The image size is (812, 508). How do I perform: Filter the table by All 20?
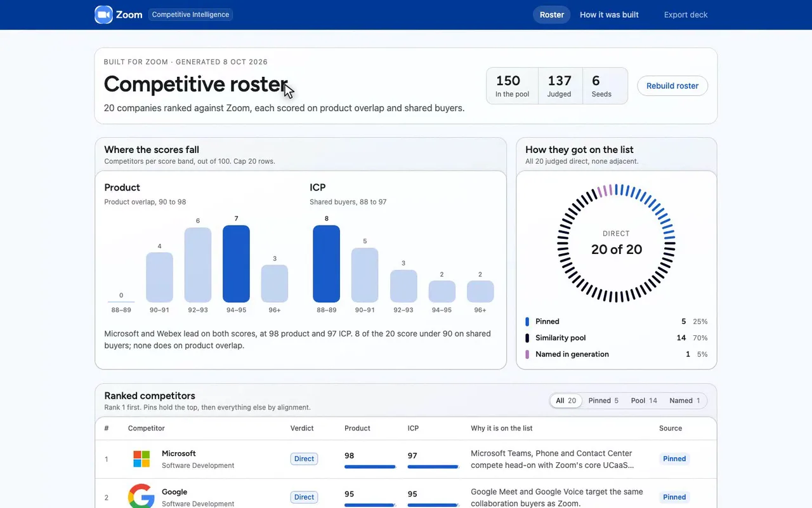tap(566, 401)
